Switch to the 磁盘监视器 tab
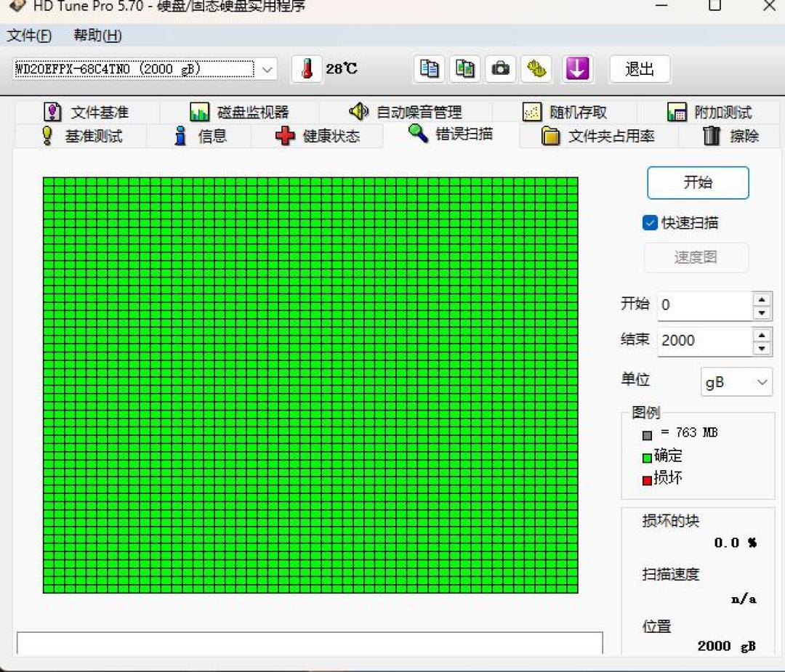Screen dimensions: 785x672 pyautogui.click(x=240, y=112)
